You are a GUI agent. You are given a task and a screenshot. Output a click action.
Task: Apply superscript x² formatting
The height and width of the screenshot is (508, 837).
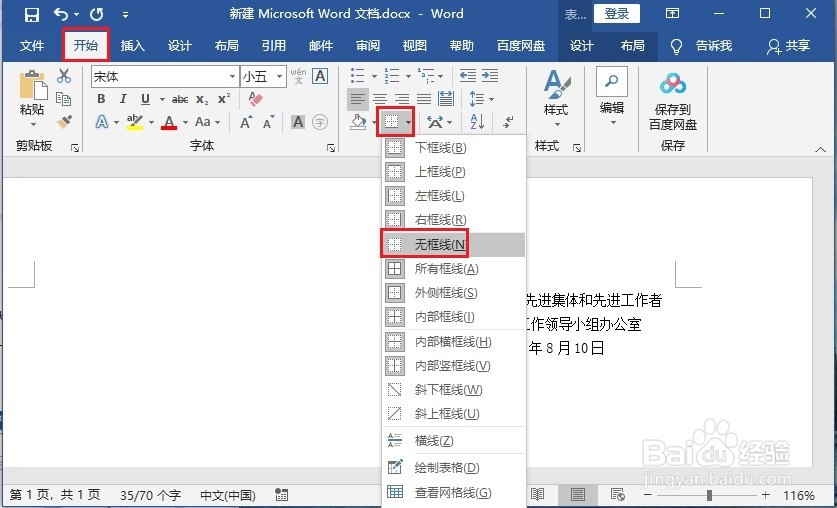(224, 99)
